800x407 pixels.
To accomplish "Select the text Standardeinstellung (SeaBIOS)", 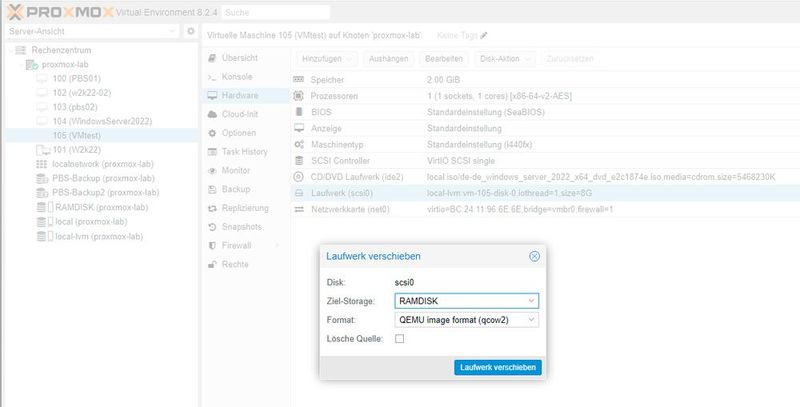I will [486, 112].
